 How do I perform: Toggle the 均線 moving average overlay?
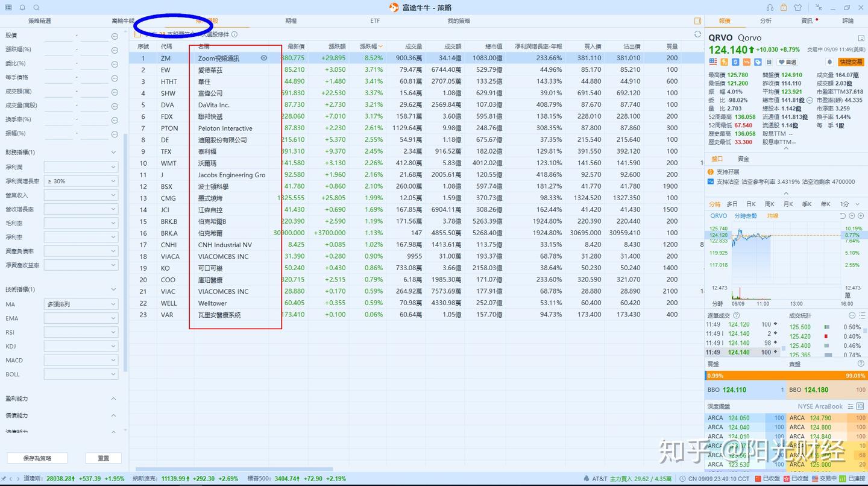[772, 215]
